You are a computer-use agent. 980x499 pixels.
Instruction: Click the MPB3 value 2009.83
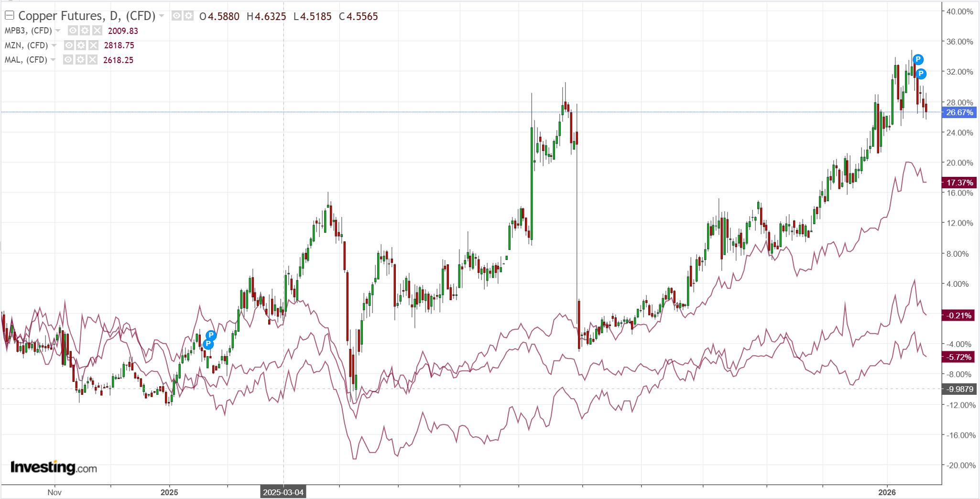pyautogui.click(x=123, y=31)
